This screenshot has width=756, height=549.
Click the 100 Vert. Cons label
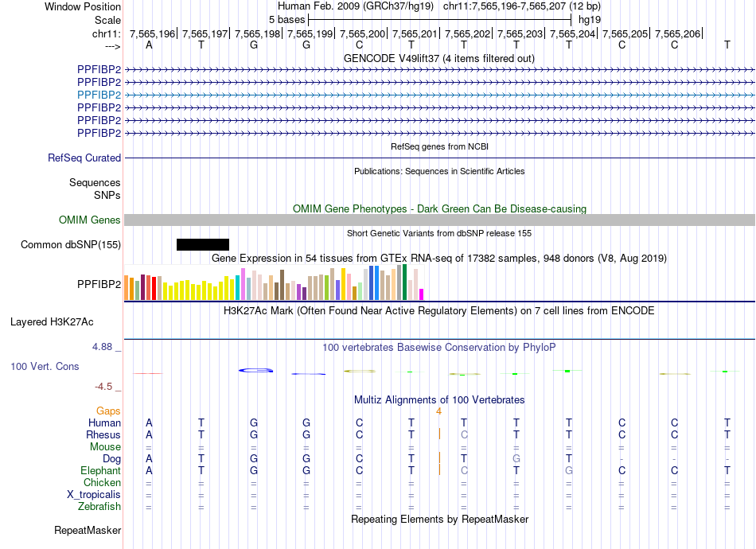pos(45,366)
